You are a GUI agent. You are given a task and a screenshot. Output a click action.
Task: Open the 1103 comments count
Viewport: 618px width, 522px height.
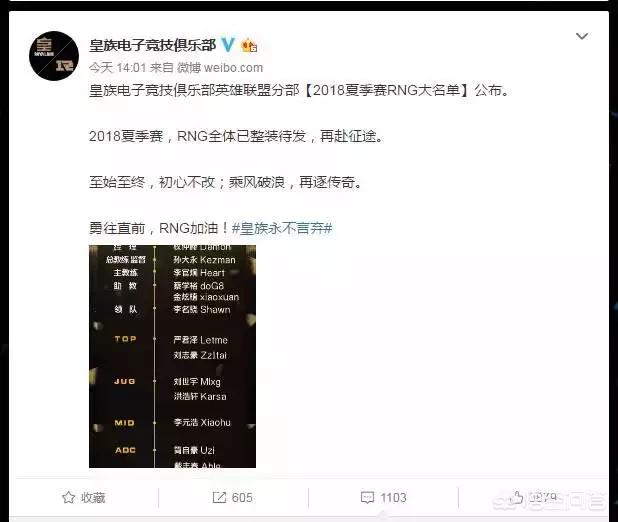[x=393, y=498]
